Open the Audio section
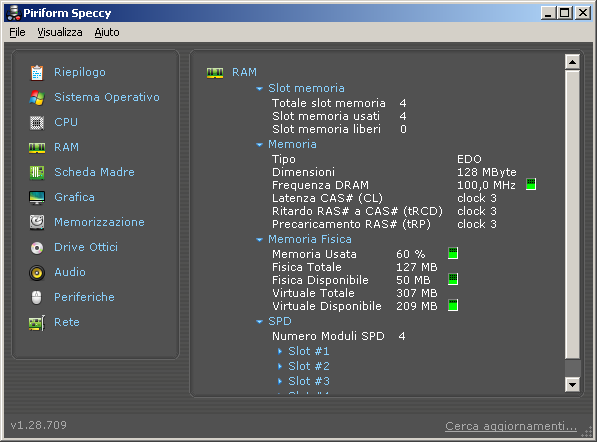This screenshot has height=442, width=597. pos(70,272)
